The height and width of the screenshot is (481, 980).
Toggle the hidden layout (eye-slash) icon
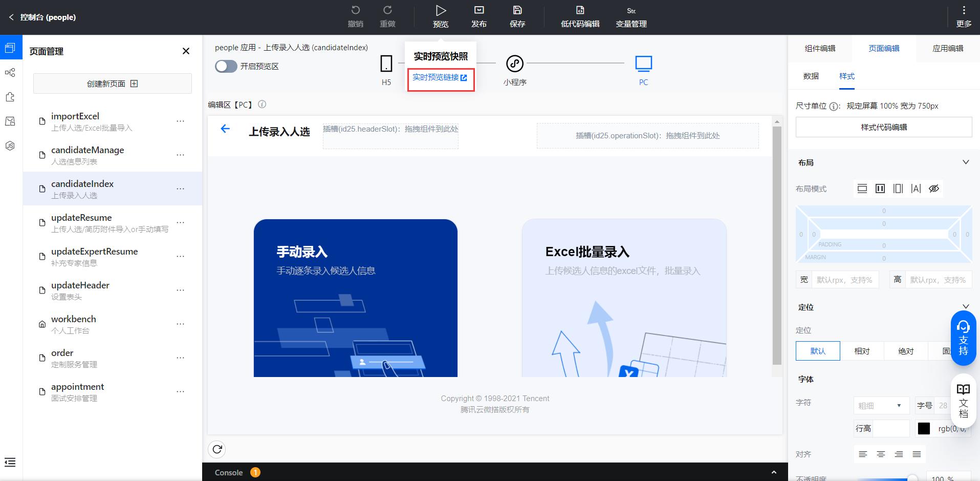[934, 189]
